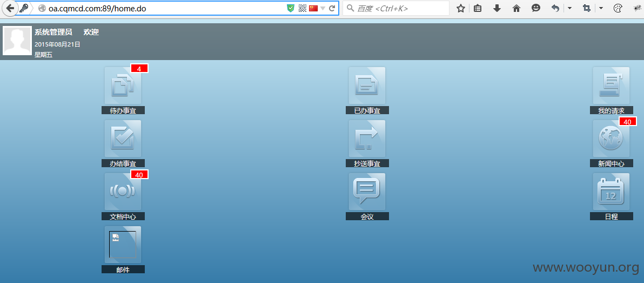Go to browser home icon
This screenshot has height=283, width=644.
[x=516, y=8]
